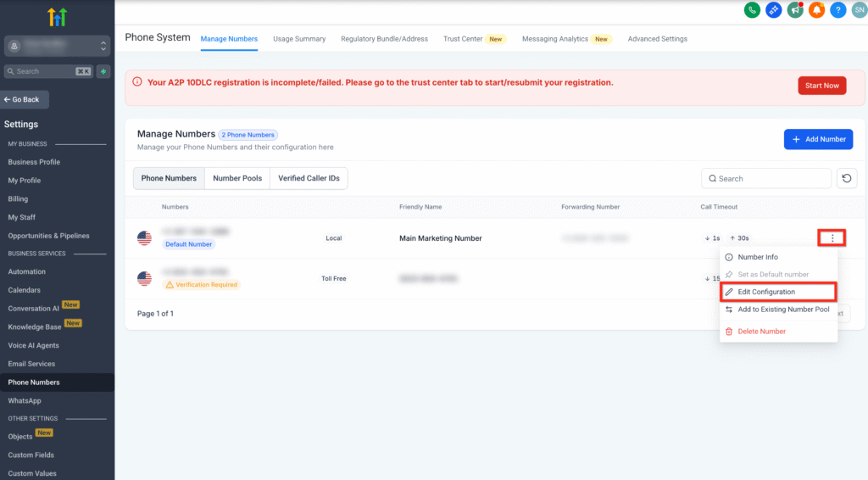This screenshot has height=480, width=868.
Task: Click the blue help question mark icon
Action: (837, 10)
